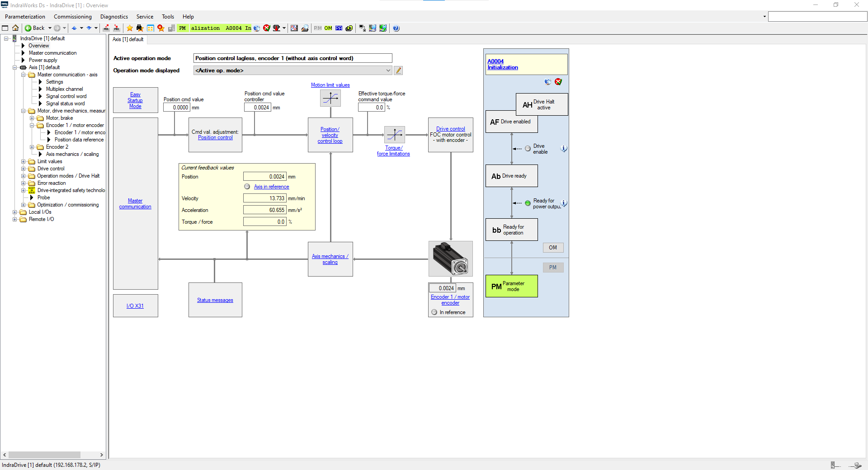Expand the Encoder 2 tree node
This screenshot has width=868, height=470.
(32, 147)
